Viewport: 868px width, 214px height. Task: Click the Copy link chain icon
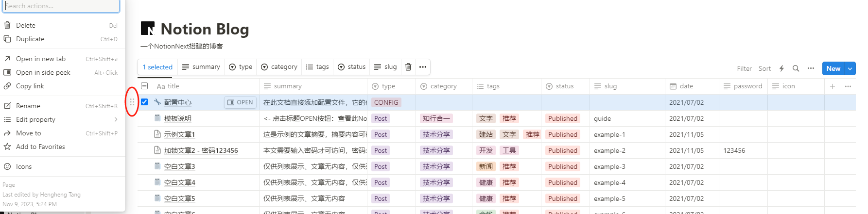click(x=7, y=86)
